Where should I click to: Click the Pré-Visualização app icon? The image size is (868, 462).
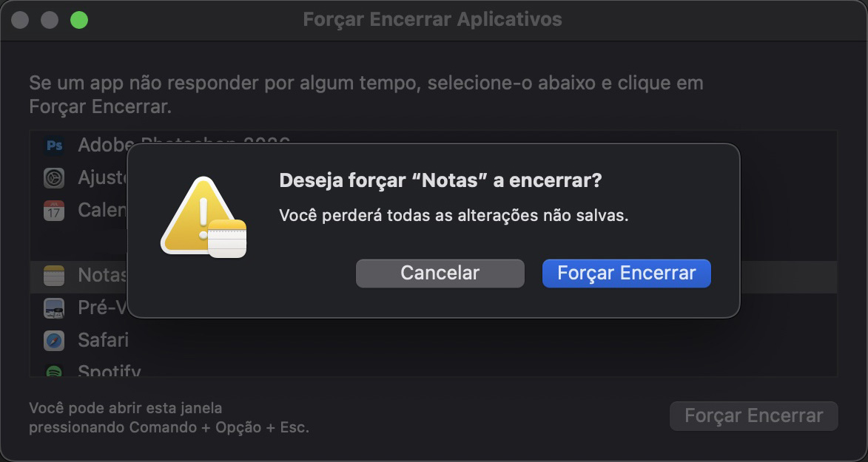(54, 308)
